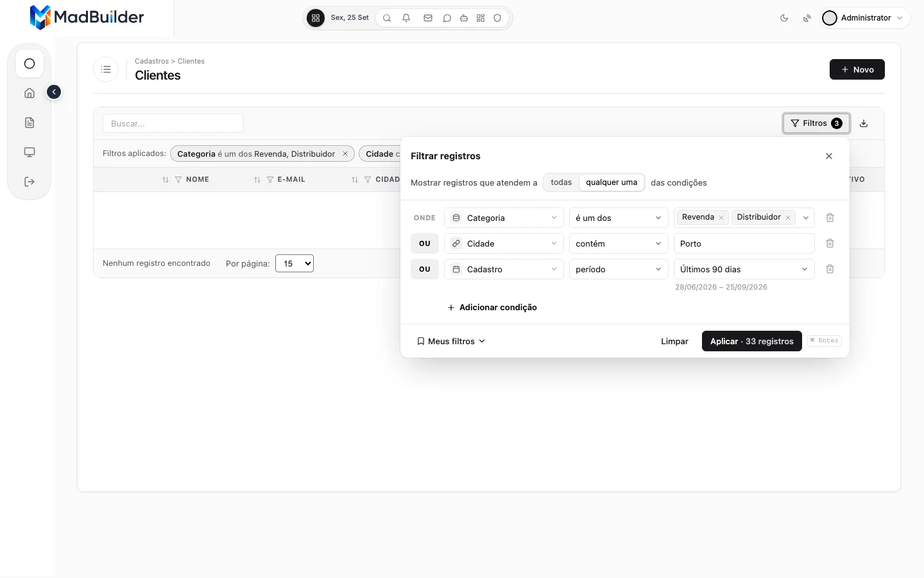Click Aplicar 33 registros button

[752, 341]
